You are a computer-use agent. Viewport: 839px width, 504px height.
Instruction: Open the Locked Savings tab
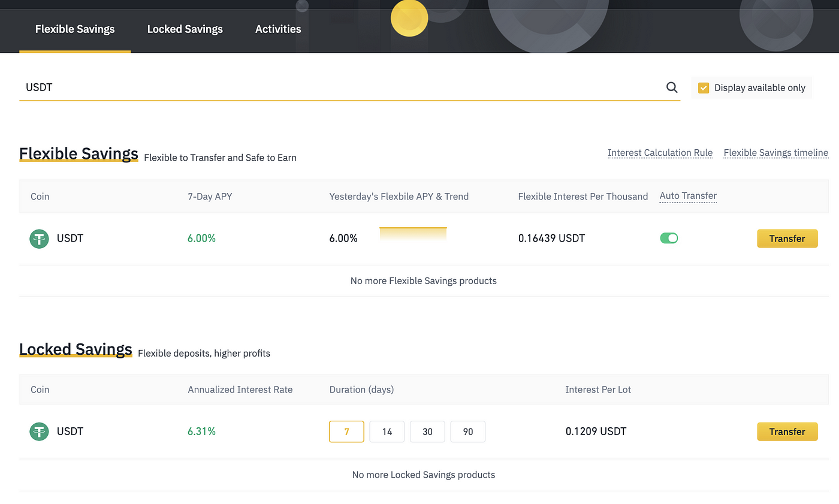(x=185, y=29)
